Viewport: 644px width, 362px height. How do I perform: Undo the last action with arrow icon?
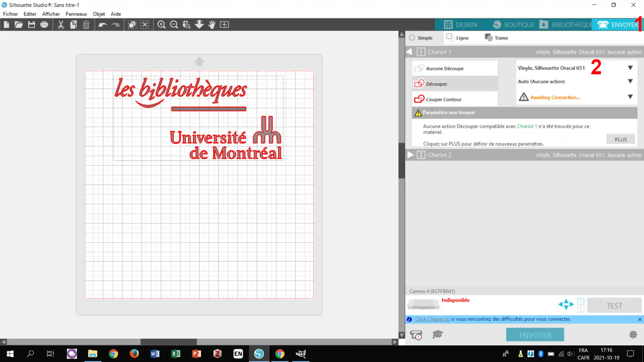tap(103, 24)
